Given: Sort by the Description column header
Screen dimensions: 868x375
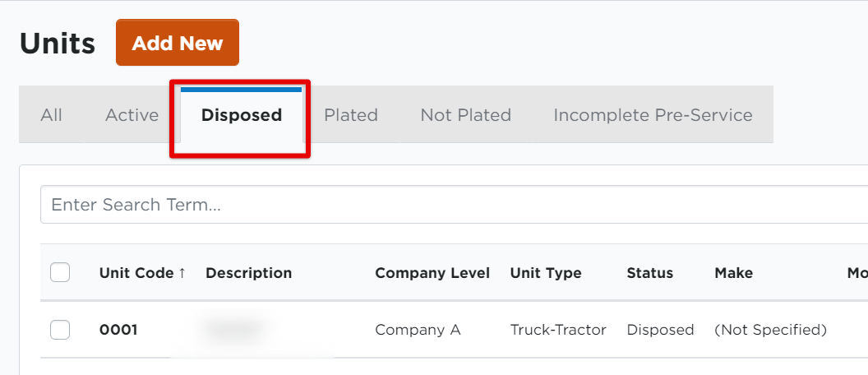Looking at the screenshot, I should pyautogui.click(x=248, y=273).
